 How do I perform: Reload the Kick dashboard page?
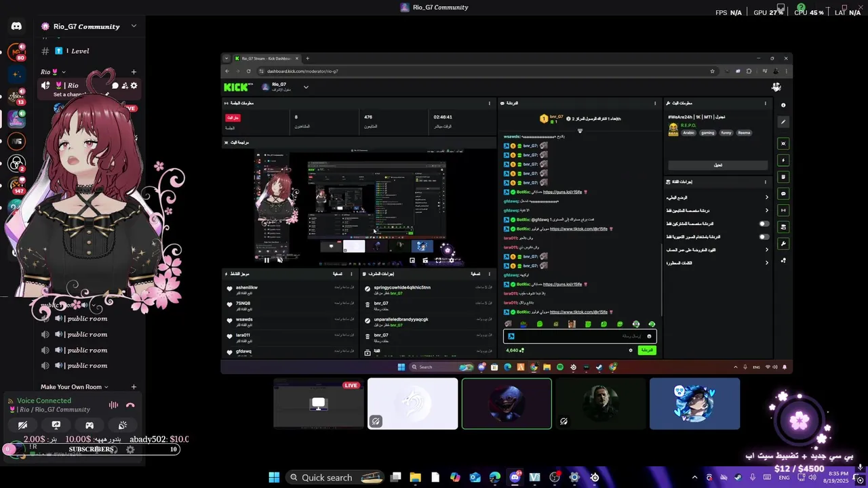tap(248, 71)
